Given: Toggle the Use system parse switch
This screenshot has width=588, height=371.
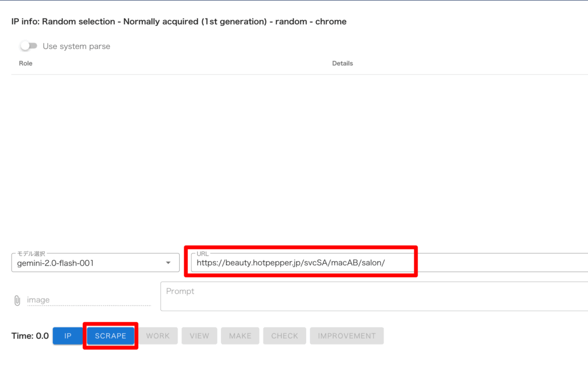Looking at the screenshot, I should 28,46.
